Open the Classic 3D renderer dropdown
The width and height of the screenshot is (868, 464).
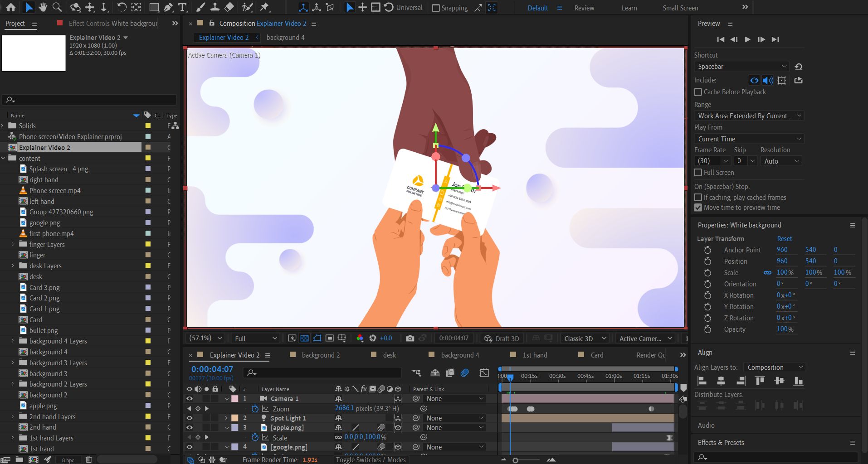585,338
